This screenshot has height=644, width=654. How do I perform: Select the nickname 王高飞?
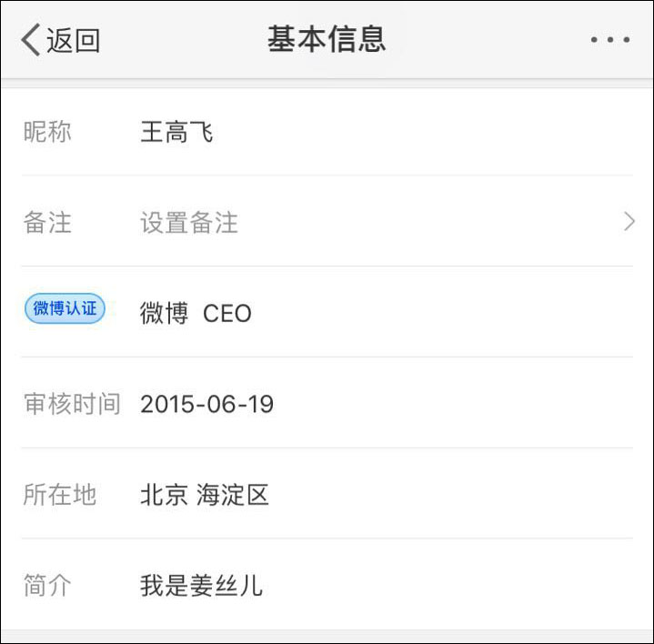[x=176, y=133]
